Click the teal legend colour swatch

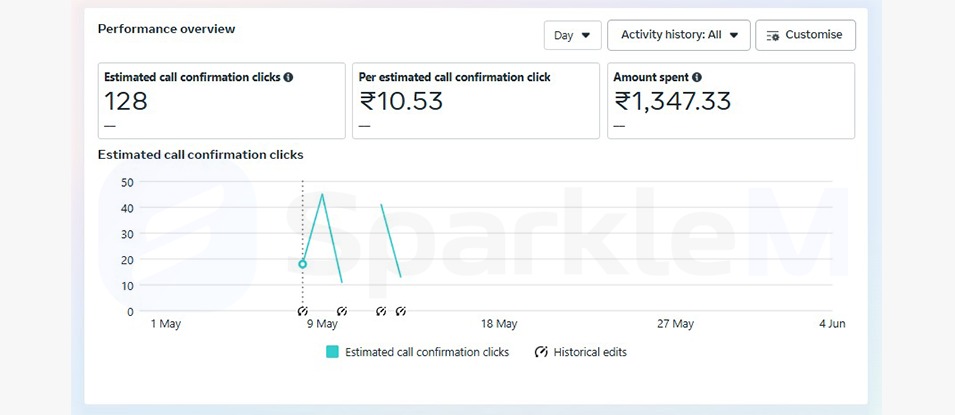(x=332, y=352)
